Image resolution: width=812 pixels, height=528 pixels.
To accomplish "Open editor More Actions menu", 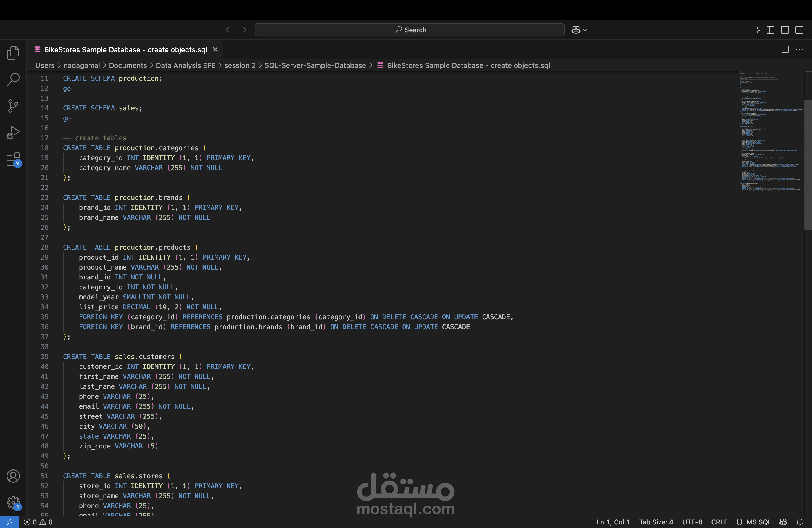I will (x=799, y=49).
